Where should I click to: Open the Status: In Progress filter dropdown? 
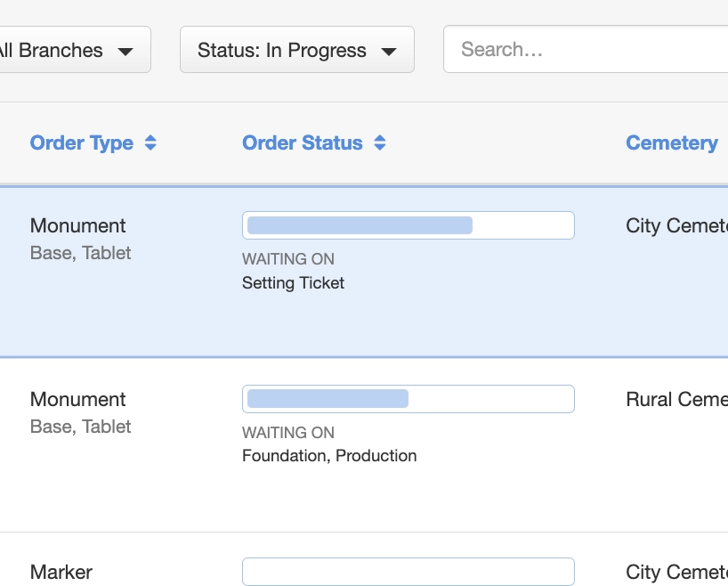coord(296,51)
